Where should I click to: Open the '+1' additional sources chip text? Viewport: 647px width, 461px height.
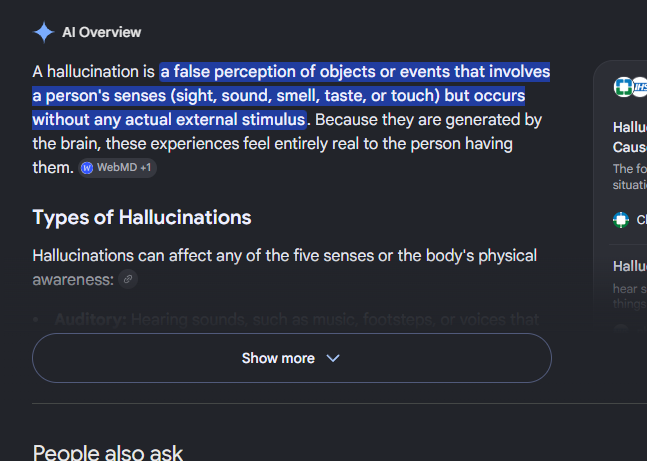(146, 168)
